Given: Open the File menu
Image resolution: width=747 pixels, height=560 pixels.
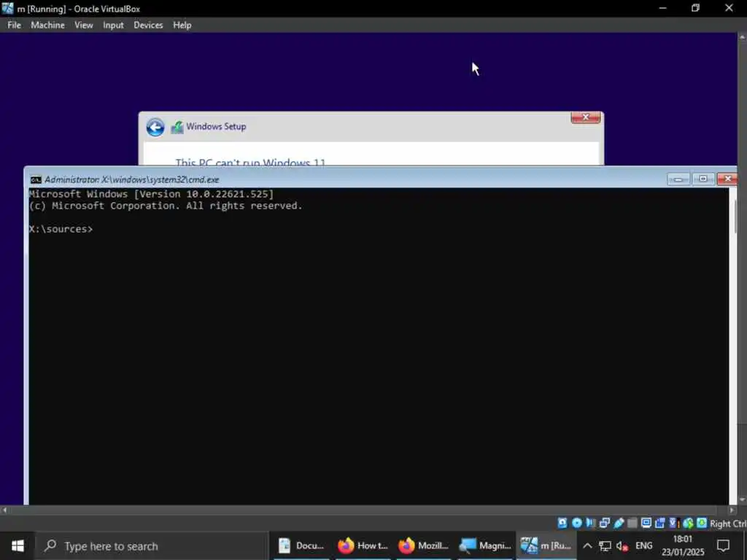Looking at the screenshot, I should (x=15, y=26).
